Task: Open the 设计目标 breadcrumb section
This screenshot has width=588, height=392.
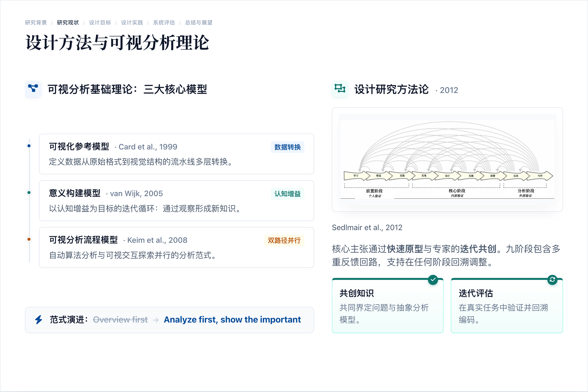Action: (100, 23)
